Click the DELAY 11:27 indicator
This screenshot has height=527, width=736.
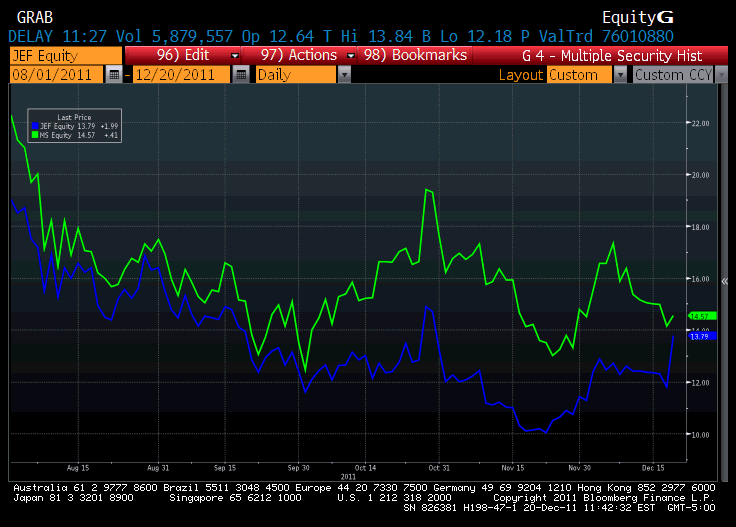point(57,36)
